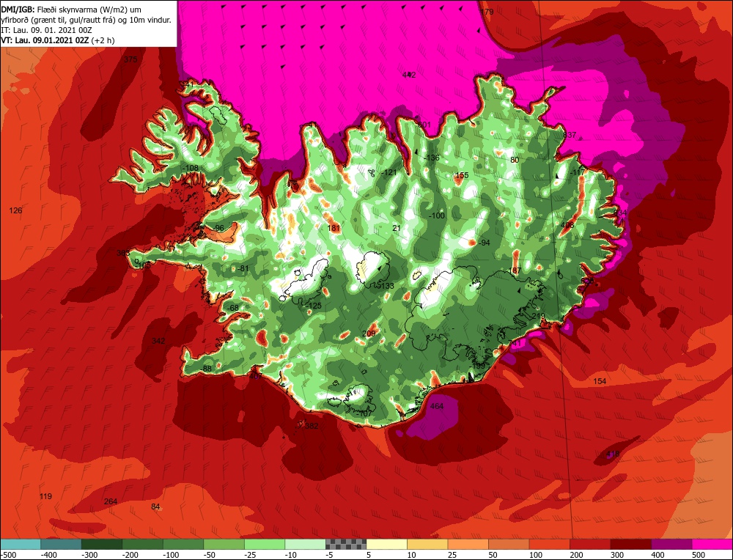Click the 'IT: Lau. 09. 01. 2021 00Z' line

[47, 30]
